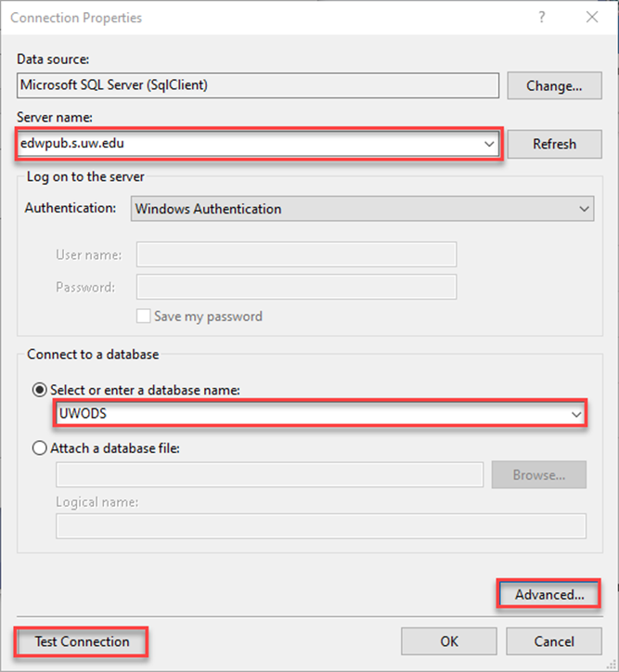The image size is (619, 672).
Task: Click the Browse button for database file
Action: click(539, 474)
